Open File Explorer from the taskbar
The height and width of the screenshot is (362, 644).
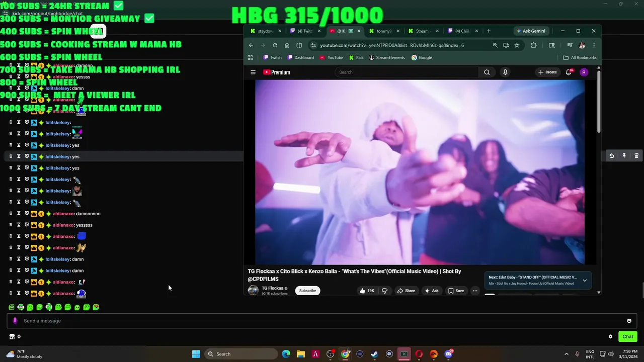[x=300, y=354]
